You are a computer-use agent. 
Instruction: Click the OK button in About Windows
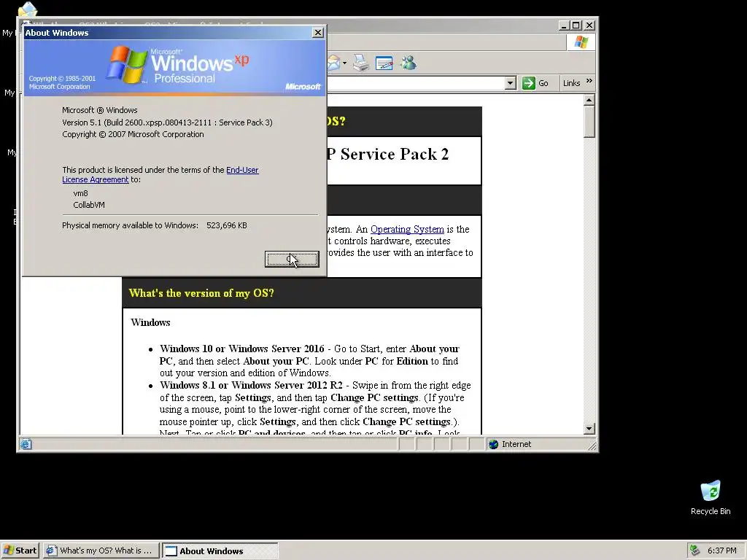pos(292,260)
